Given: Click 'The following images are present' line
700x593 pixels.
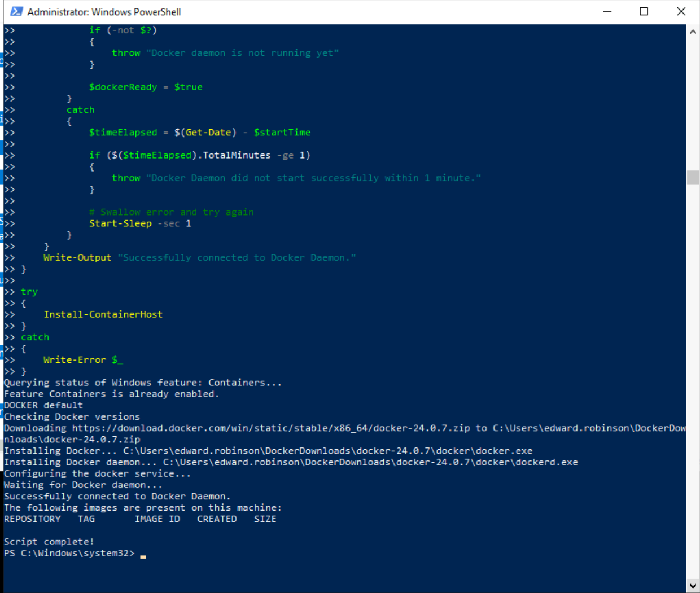Looking at the screenshot, I should pyautogui.click(x=143, y=508).
